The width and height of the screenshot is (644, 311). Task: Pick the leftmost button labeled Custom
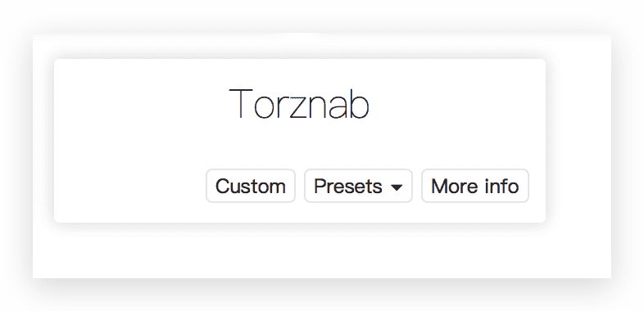point(251,186)
